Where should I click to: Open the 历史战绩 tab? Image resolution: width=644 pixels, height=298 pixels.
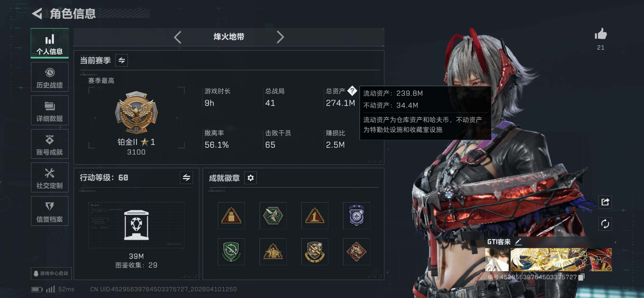click(50, 77)
